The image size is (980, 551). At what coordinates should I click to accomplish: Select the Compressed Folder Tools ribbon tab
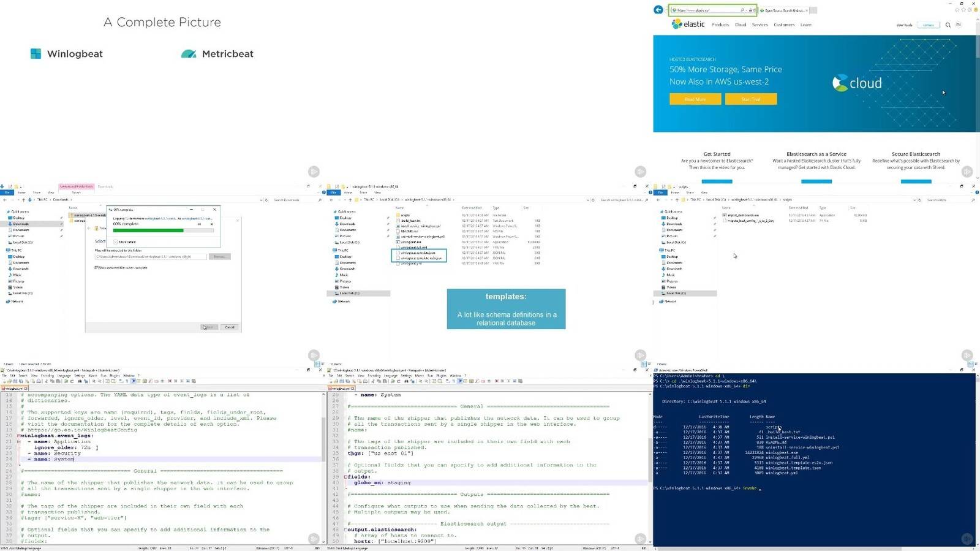[x=77, y=186]
